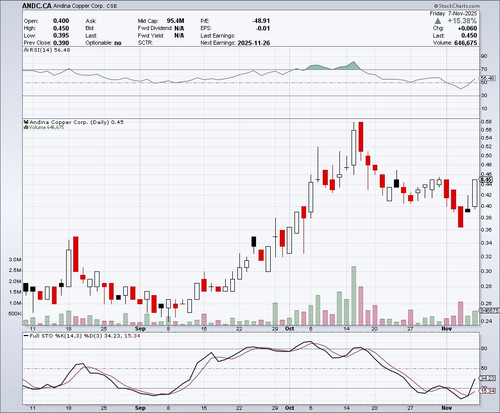The height and width of the screenshot is (413, 500).
Task: Click the last white candlestick on the price chart
Action: [475, 193]
